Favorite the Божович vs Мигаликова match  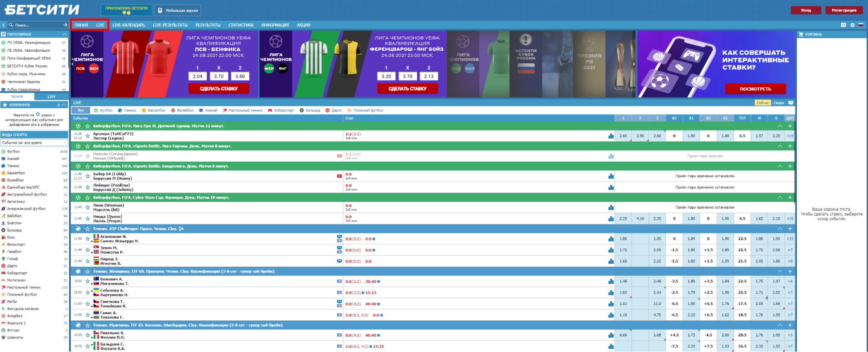click(88, 281)
